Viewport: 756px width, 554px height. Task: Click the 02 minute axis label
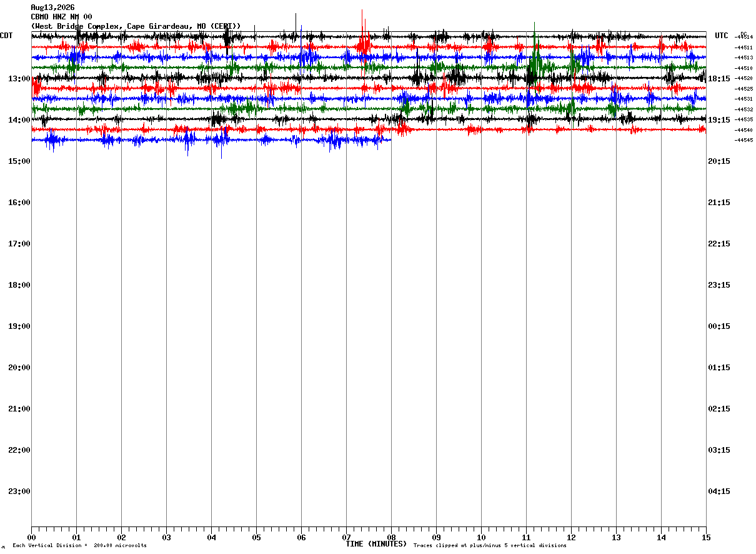pos(121,538)
